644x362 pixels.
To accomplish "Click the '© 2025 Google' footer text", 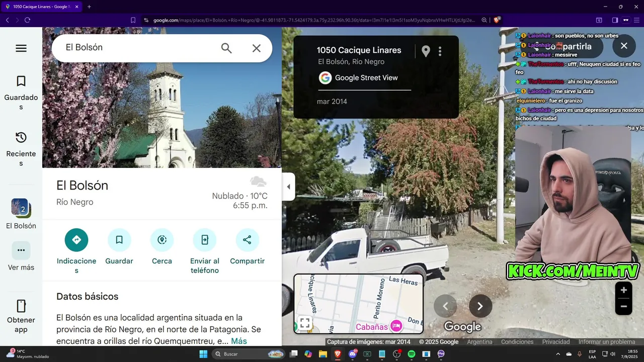I will click(x=439, y=342).
